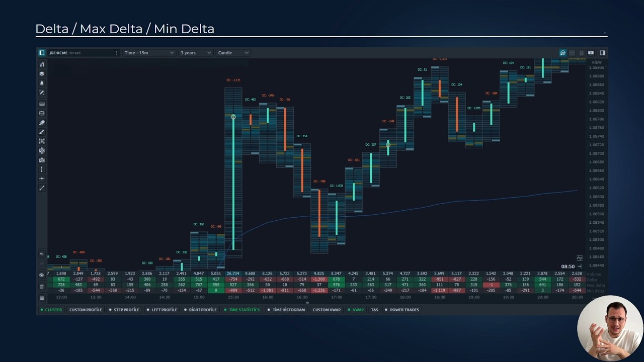Open the Time - 15m timeframe dropdown

pos(148,53)
